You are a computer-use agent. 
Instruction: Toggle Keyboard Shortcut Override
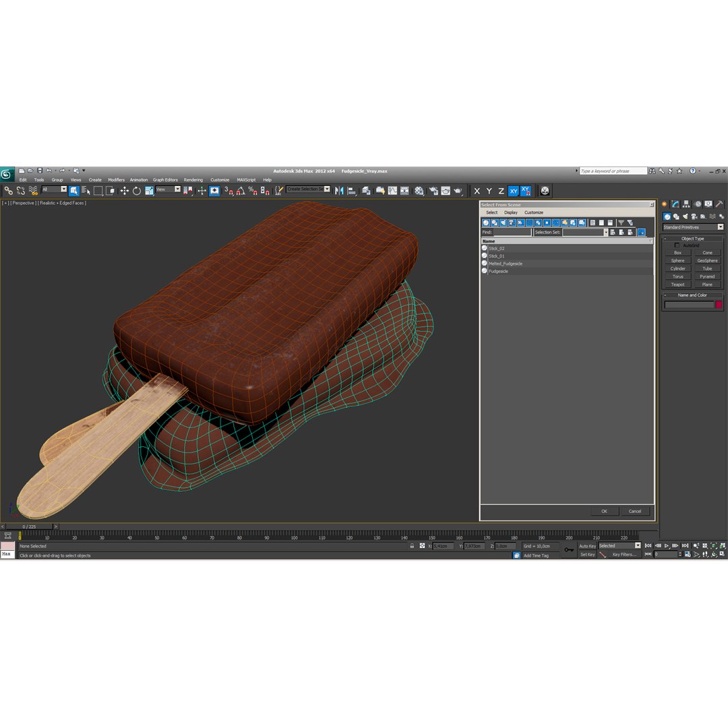coord(214,190)
